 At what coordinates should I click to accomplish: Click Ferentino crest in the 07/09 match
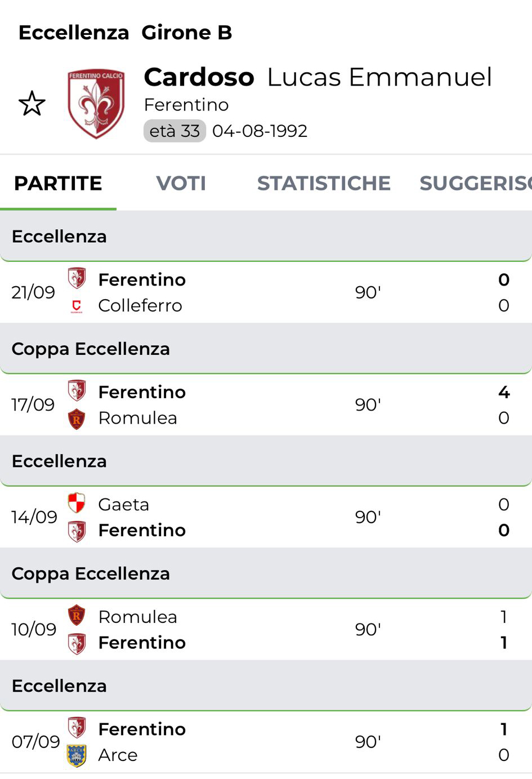tap(77, 728)
